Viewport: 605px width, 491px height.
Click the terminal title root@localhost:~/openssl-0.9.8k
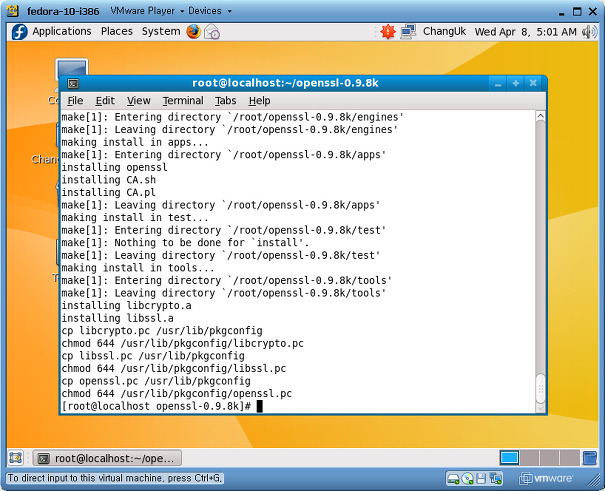[285, 83]
